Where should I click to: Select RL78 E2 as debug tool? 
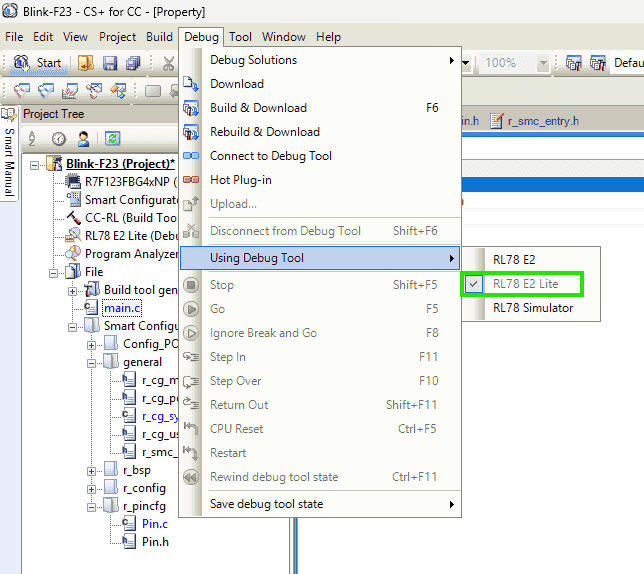tap(514, 260)
